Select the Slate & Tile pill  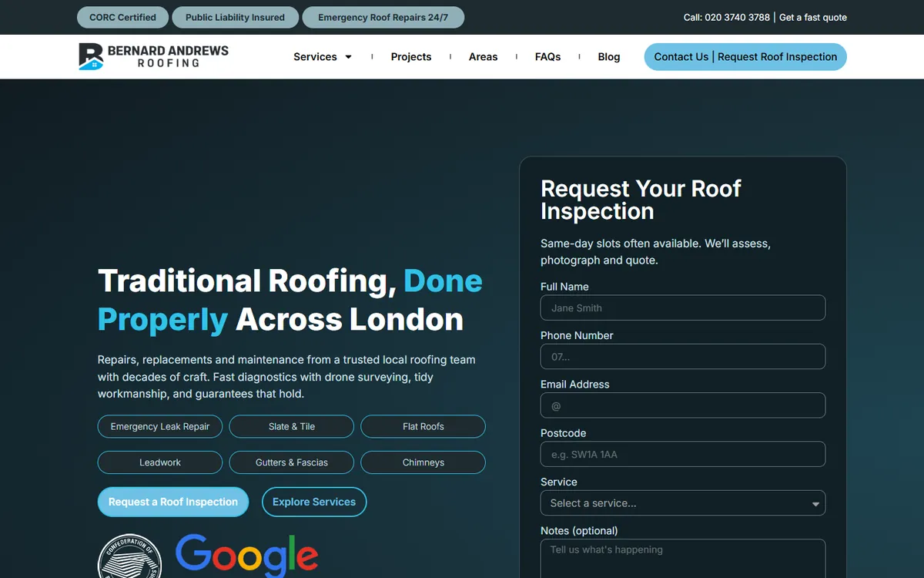tap(292, 426)
